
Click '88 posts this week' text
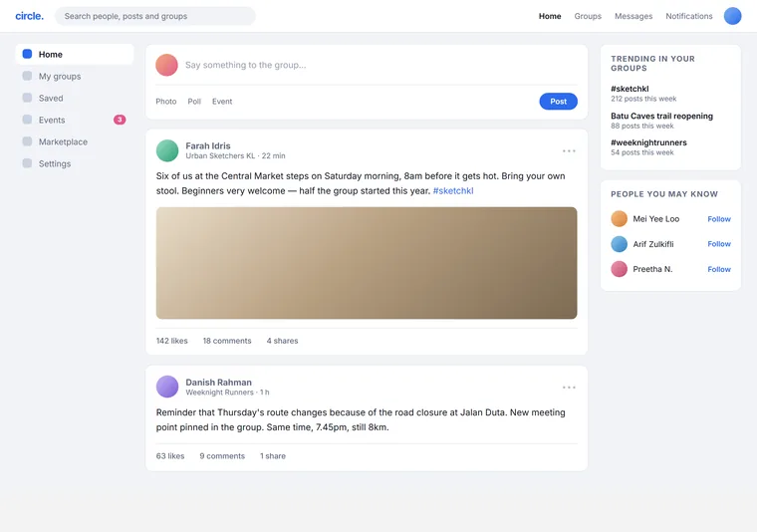(642, 126)
